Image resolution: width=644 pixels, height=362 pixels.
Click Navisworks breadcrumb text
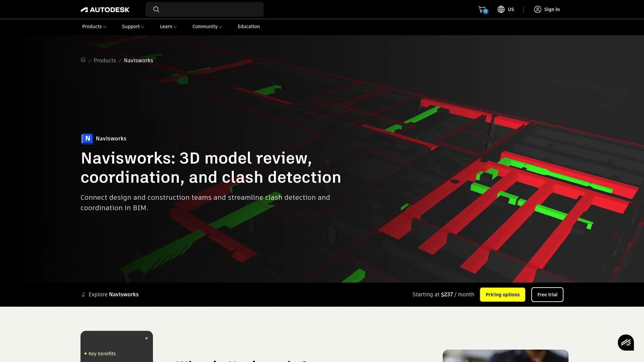[x=139, y=60]
